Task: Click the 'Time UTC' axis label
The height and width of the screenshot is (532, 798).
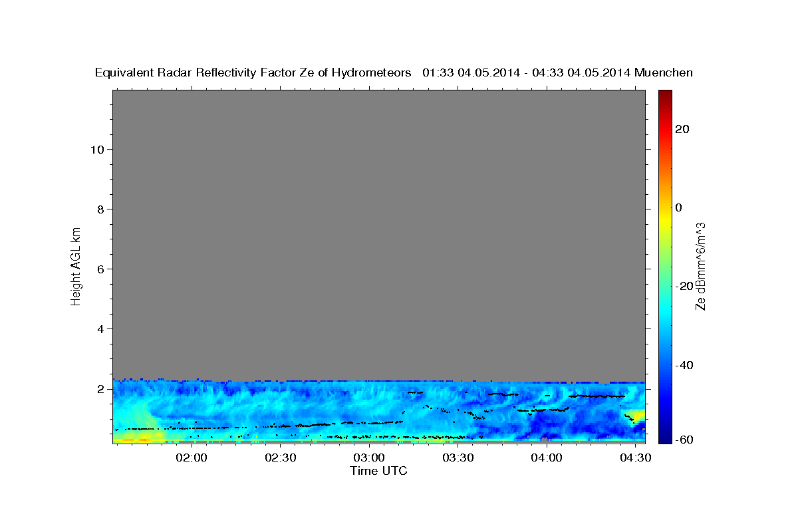Action: (x=378, y=471)
